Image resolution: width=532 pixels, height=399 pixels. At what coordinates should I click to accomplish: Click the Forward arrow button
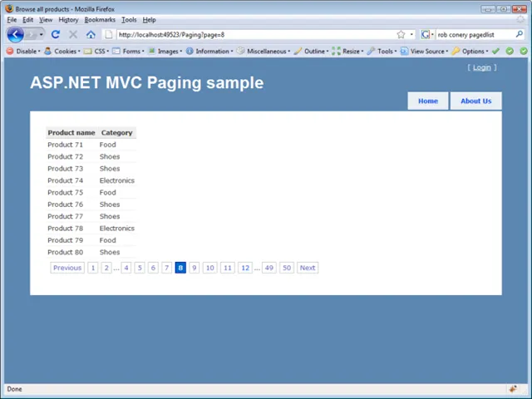[x=32, y=35]
